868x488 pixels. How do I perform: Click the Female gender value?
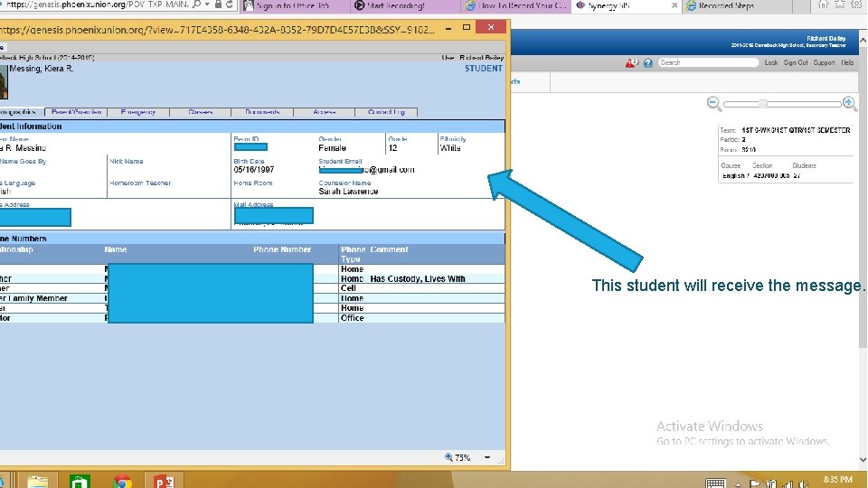coord(332,148)
